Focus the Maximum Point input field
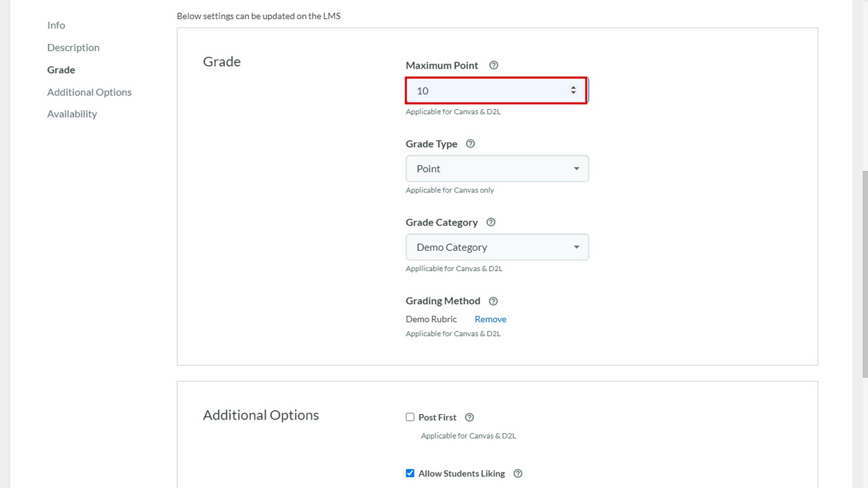 click(x=496, y=90)
